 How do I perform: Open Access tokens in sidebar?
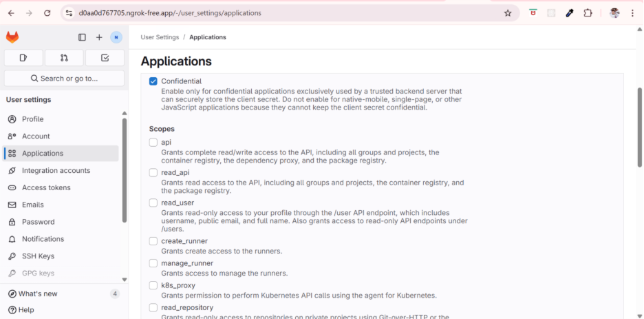coord(45,187)
